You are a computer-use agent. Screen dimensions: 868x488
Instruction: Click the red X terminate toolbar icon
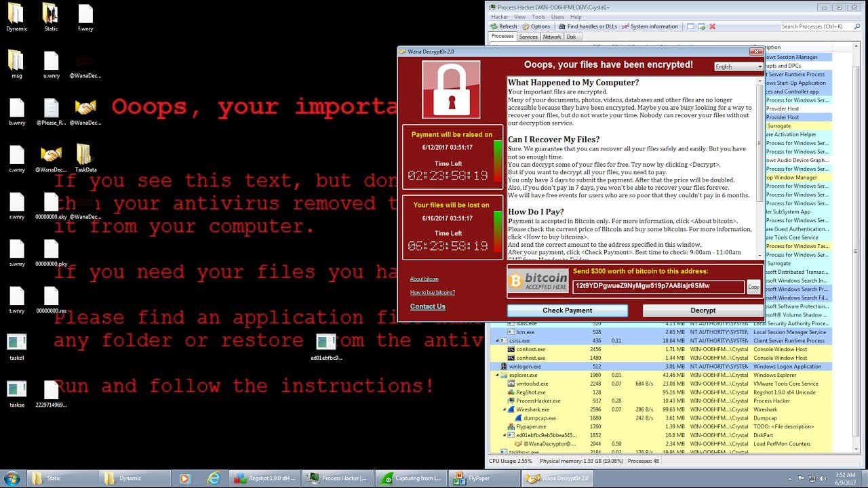(712, 26)
